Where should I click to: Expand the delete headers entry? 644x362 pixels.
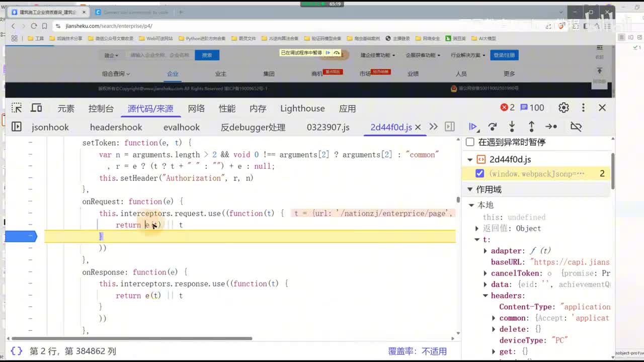pos(494,329)
